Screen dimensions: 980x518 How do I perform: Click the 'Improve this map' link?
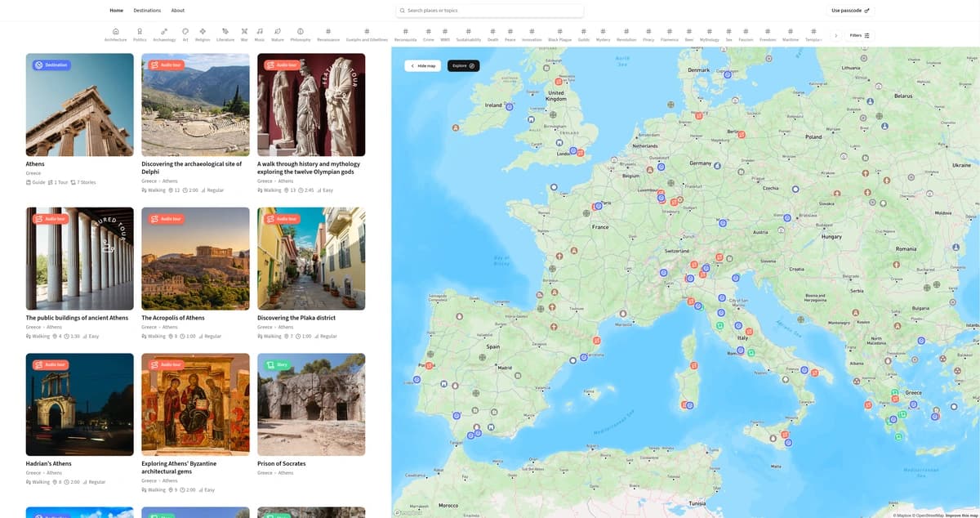961,515
